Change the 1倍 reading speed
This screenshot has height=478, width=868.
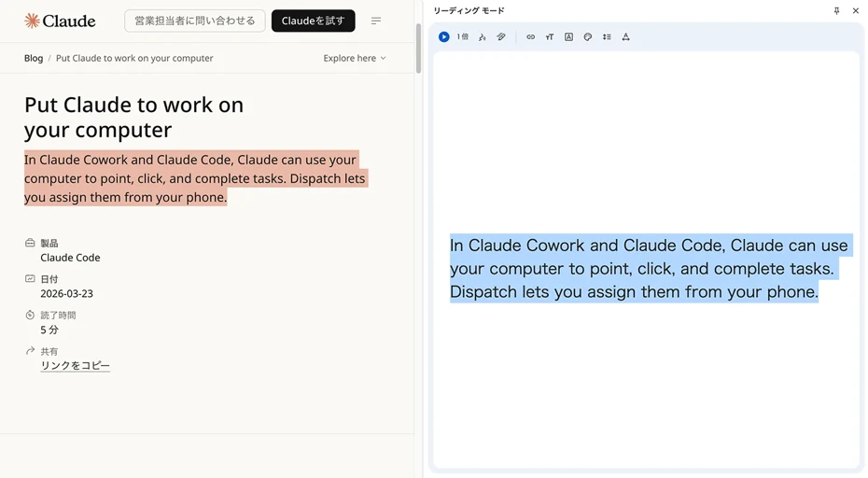[462, 36]
